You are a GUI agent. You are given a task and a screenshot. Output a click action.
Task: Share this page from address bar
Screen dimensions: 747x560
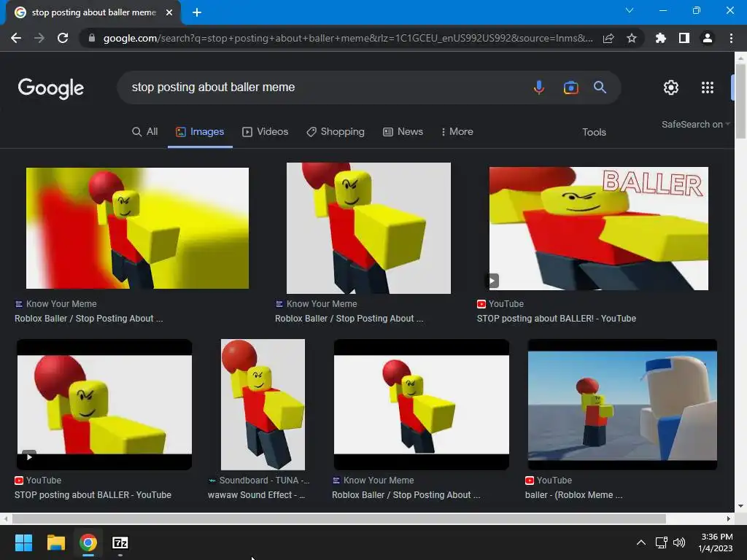pos(608,38)
